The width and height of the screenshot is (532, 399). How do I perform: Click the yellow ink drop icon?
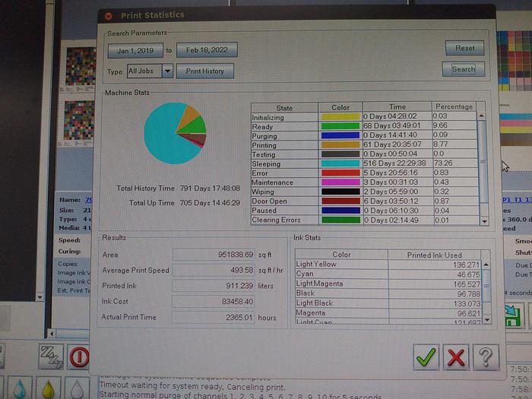pyautogui.click(x=47, y=388)
